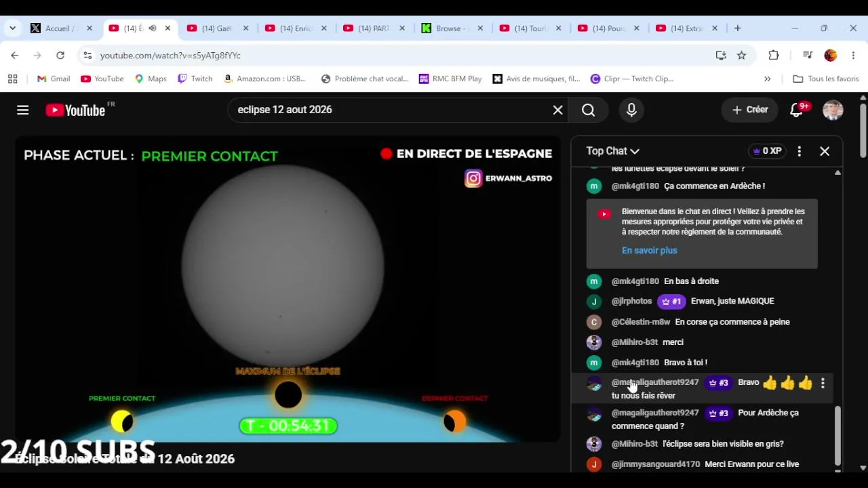Click the address bar URL

click(171, 56)
